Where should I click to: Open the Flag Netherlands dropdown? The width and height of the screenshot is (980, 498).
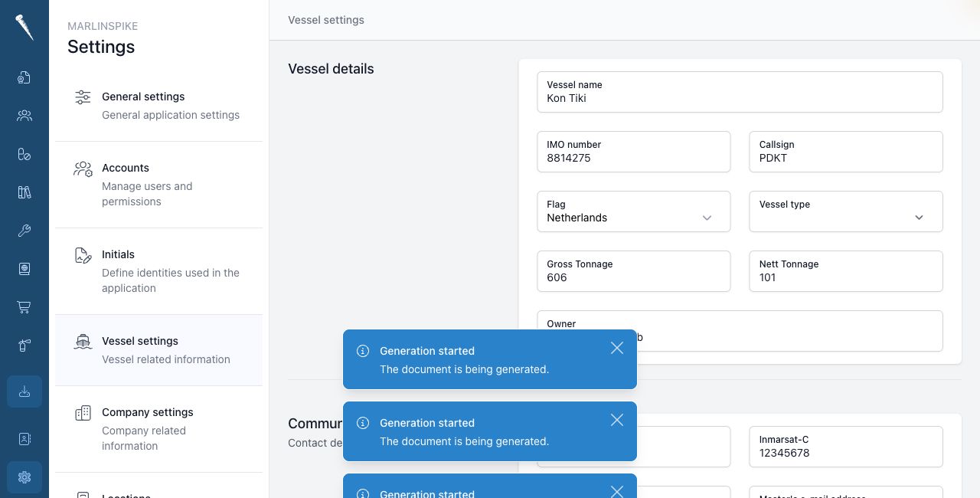pos(634,211)
